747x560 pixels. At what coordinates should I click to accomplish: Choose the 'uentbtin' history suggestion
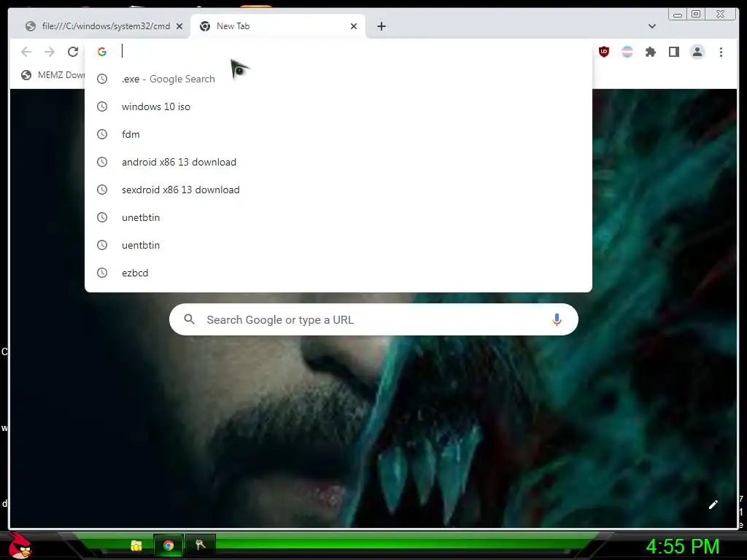click(x=338, y=245)
